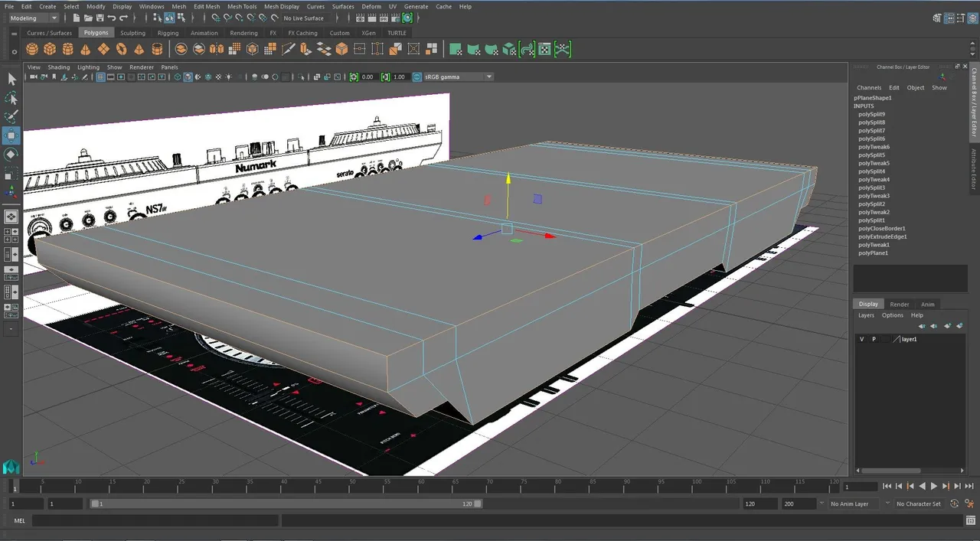
Task: Click the Open Scene folder icon
Action: (x=89, y=18)
